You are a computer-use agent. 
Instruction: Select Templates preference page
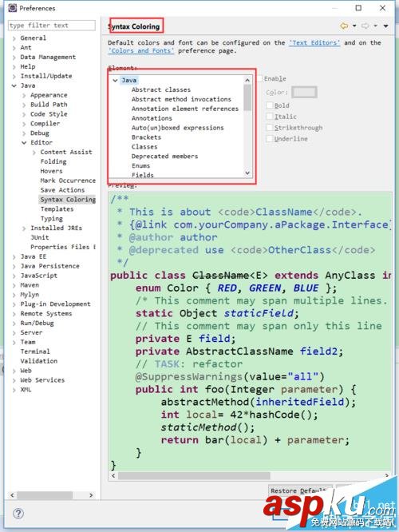click(x=57, y=209)
